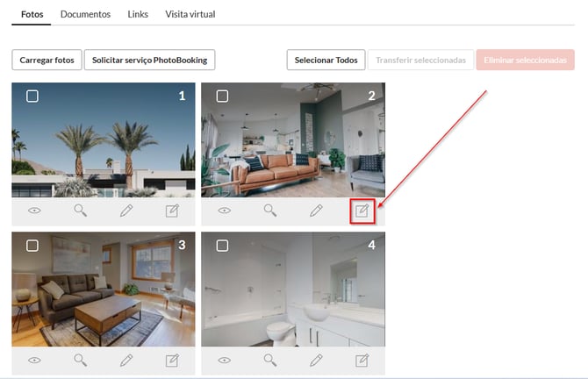588x379 pixels.
Task: Click the highlighted edit-note icon under photo 2
Action: pos(362,211)
